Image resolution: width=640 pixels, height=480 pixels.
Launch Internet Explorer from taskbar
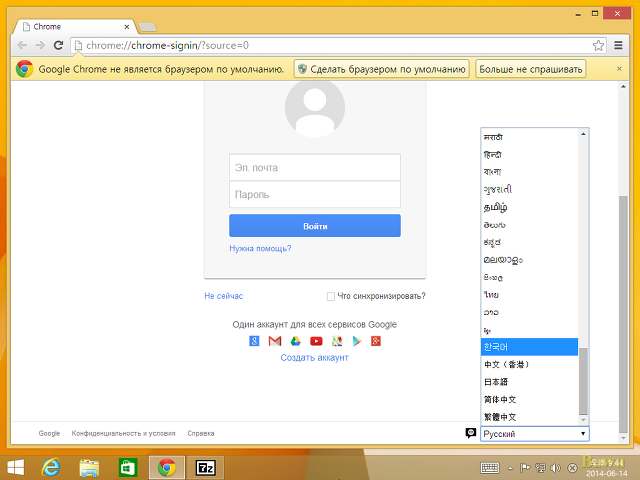[51, 468]
